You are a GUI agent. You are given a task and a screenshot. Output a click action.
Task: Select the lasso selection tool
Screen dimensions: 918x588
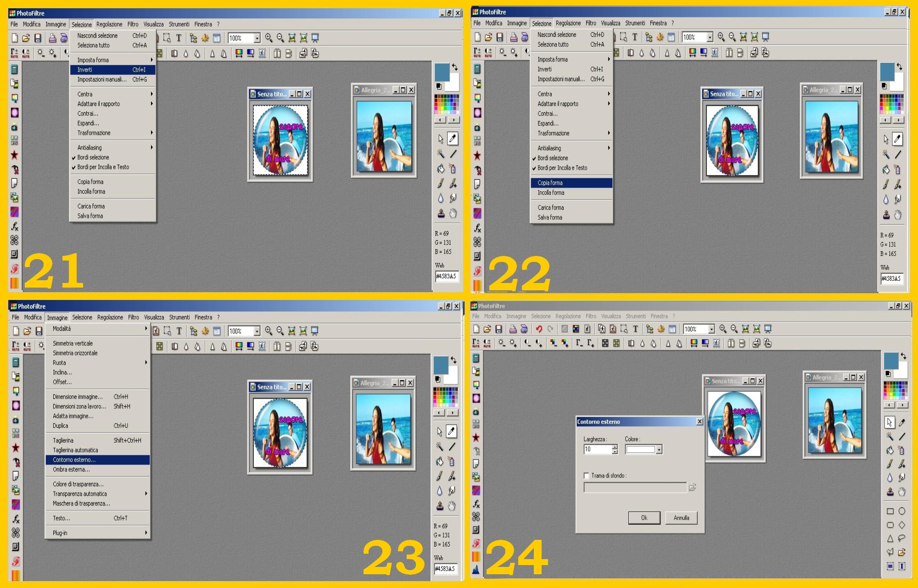coord(902,538)
